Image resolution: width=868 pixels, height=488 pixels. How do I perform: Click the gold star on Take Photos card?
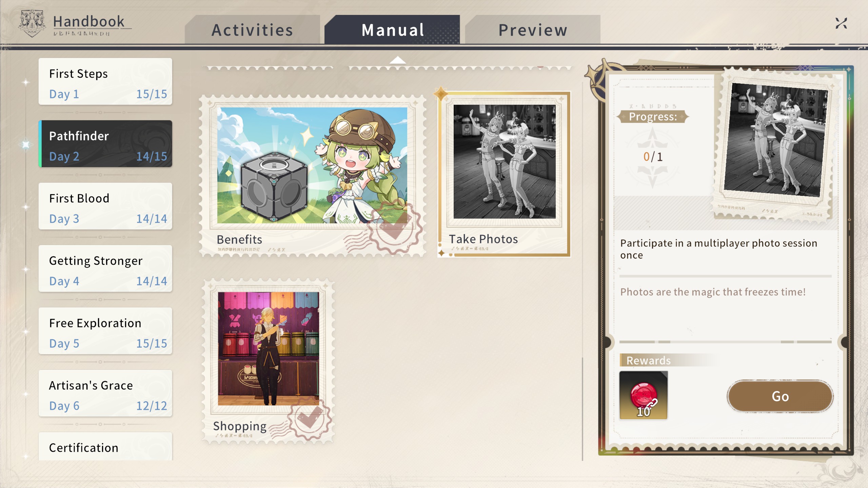441,94
